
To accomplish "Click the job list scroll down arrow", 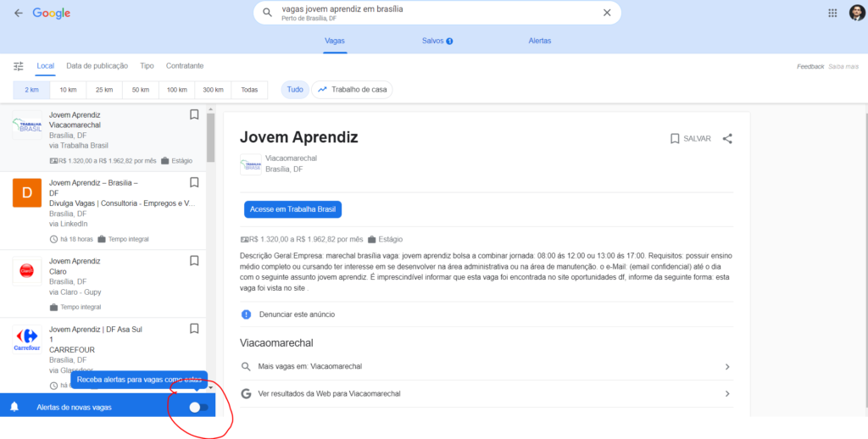I will pyautogui.click(x=210, y=387).
